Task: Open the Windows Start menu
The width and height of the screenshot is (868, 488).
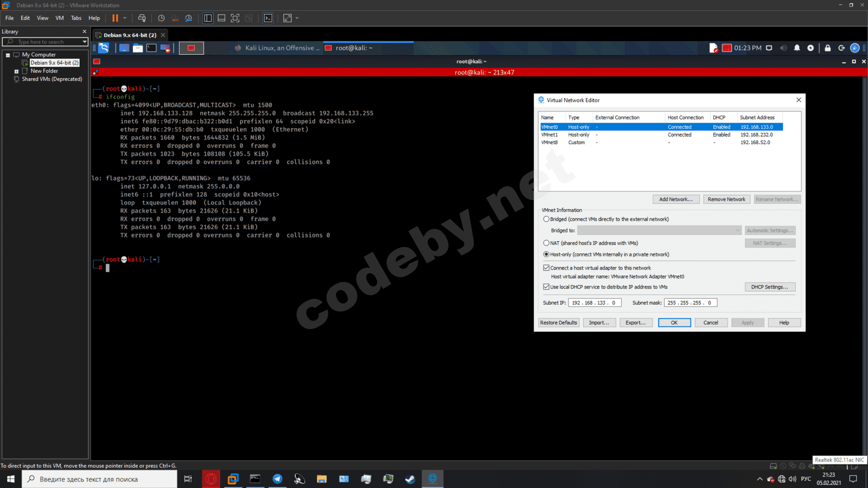Action: 11,479
